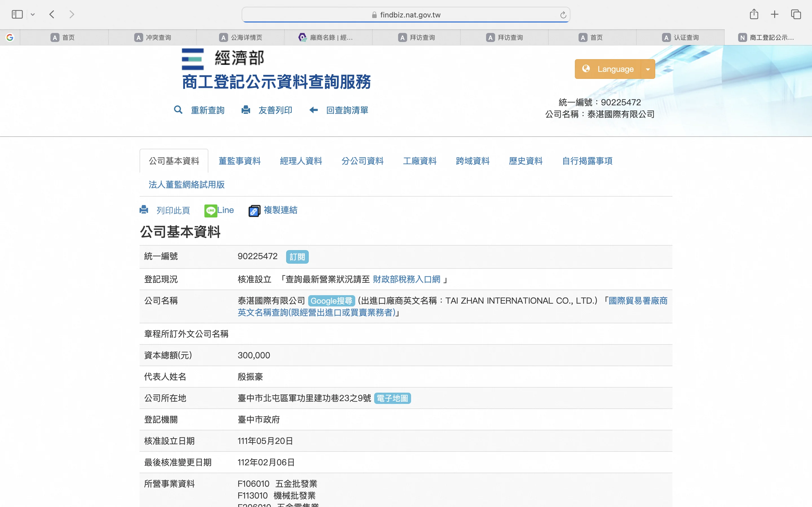Click the 列印此頁 printer icon
This screenshot has height=507, width=812.
[144, 210]
